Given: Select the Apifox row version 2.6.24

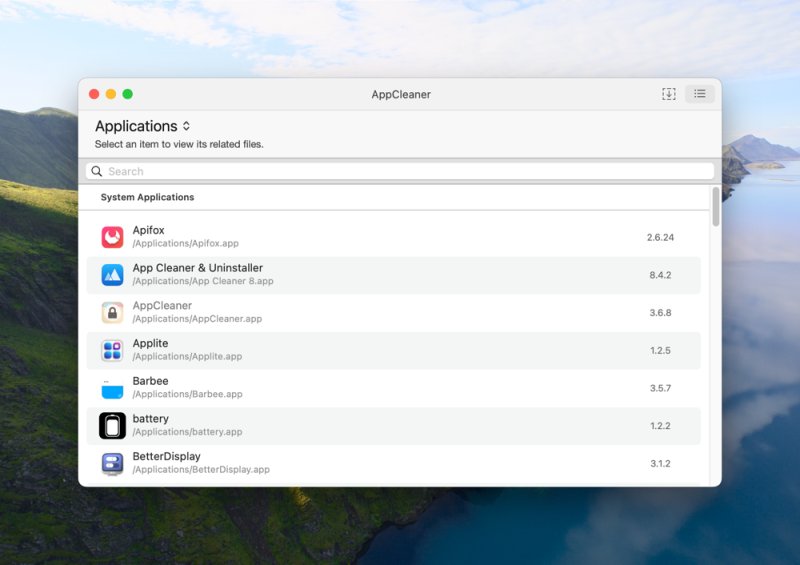Looking at the screenshot, I should [x=660, y=237].
